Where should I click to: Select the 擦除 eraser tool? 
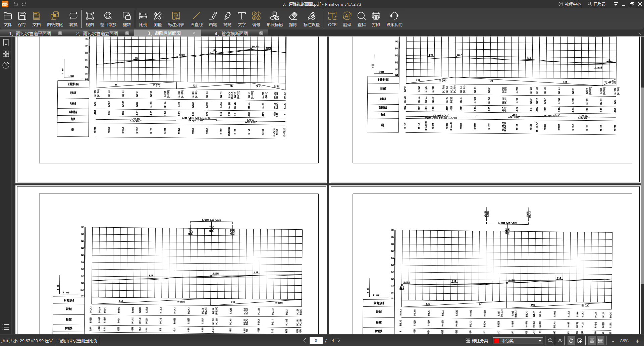[293, 19]
